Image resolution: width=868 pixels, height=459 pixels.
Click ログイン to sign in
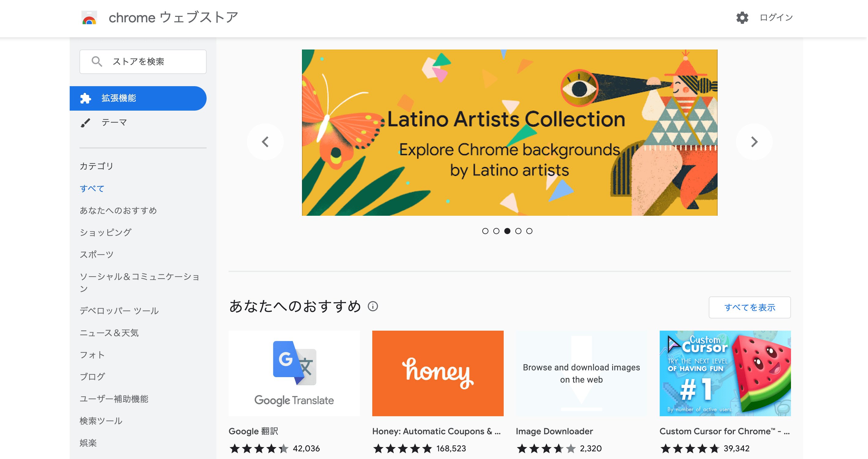pyautogui.click(x=776, y=17)
